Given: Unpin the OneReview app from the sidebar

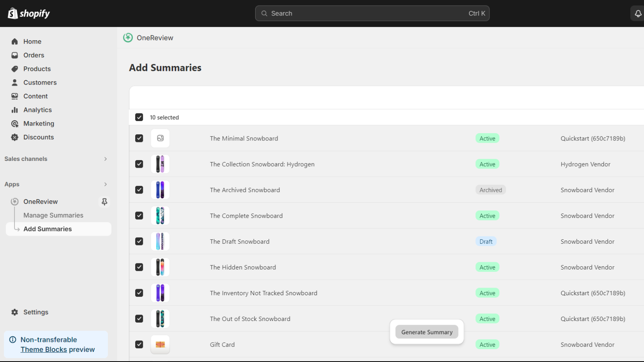Looking at the screenshot, I should click(x=104, y=202).
